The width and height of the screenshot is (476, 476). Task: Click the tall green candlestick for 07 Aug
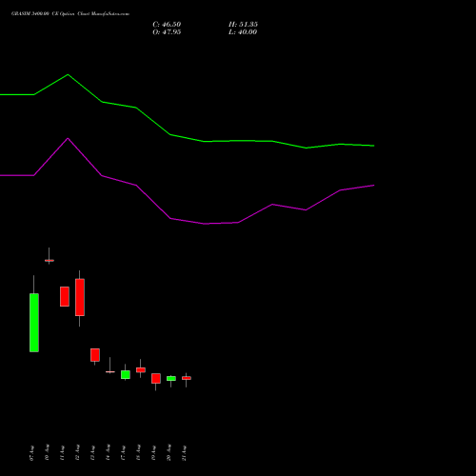point(34,323)
